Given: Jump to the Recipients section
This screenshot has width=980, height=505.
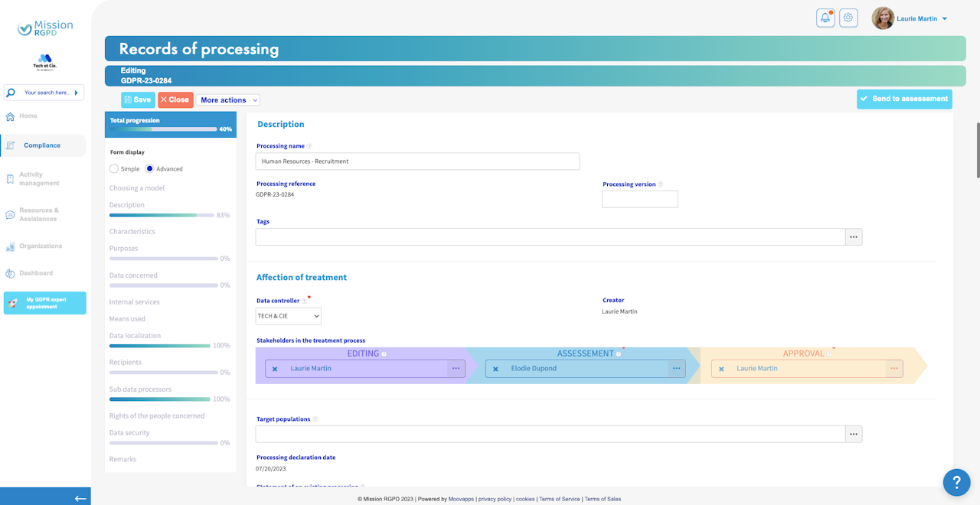Looking at the screenshot, I should pos(126,362).
